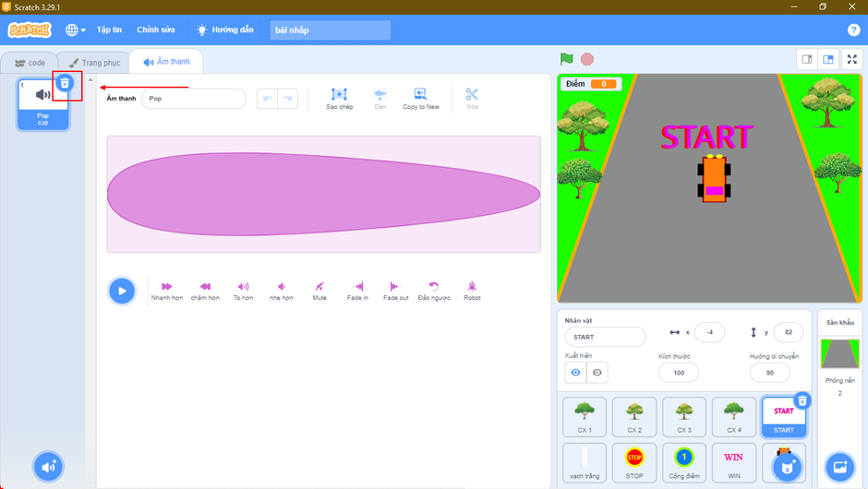Image resolution: width=868 pixels, height=489 pixels.
Task: Select the CX 3 tree sprite
Action: pos(684,417)
